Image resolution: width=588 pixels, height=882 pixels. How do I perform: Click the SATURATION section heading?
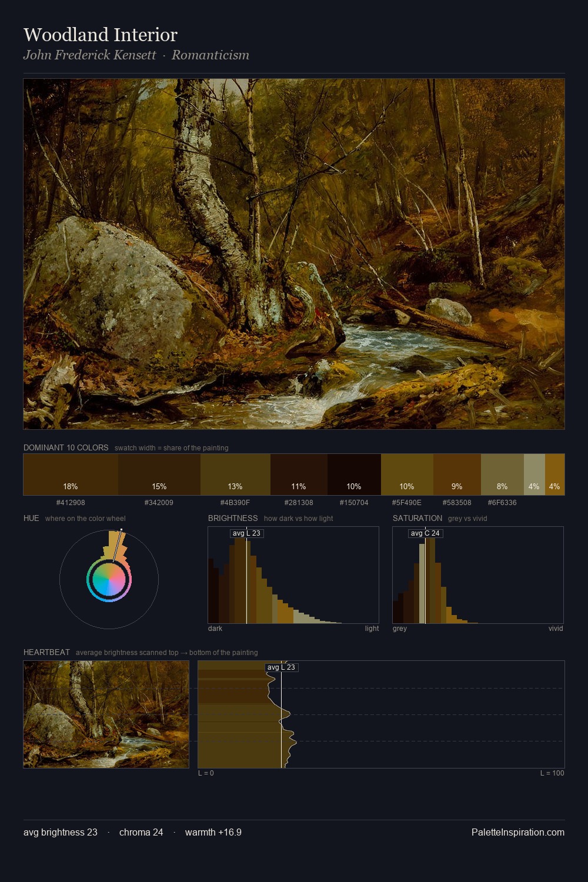click(x=417, y=518)
